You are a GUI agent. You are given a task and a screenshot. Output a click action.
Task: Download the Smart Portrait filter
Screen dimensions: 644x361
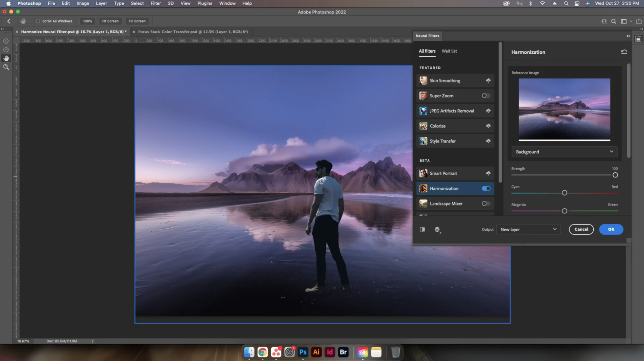tap(488, 173)
